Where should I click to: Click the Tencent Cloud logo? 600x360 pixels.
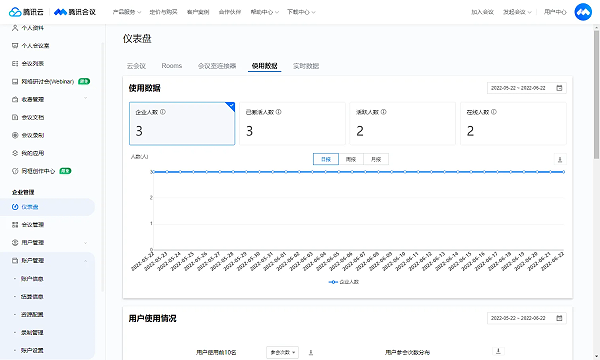point(26,12)
